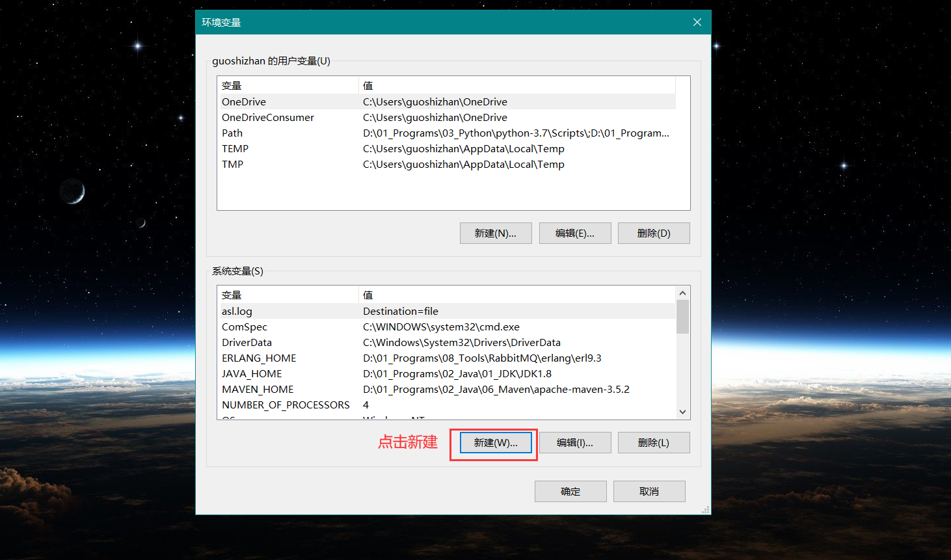The height and width of the screenshot is (560, 951).
Task: Select the DriverData system variable
Action: click(x=447, y=343)
